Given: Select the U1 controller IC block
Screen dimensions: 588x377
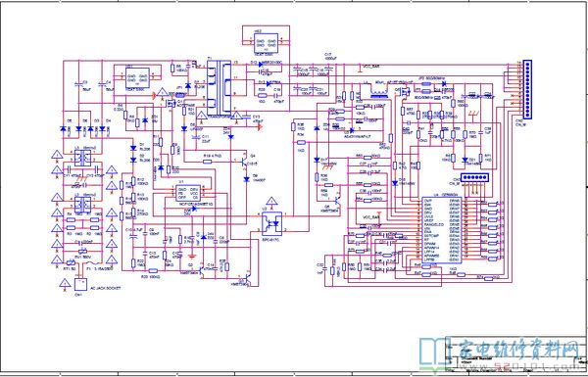Looking at the screenshot, I should [x=187, y=193].
